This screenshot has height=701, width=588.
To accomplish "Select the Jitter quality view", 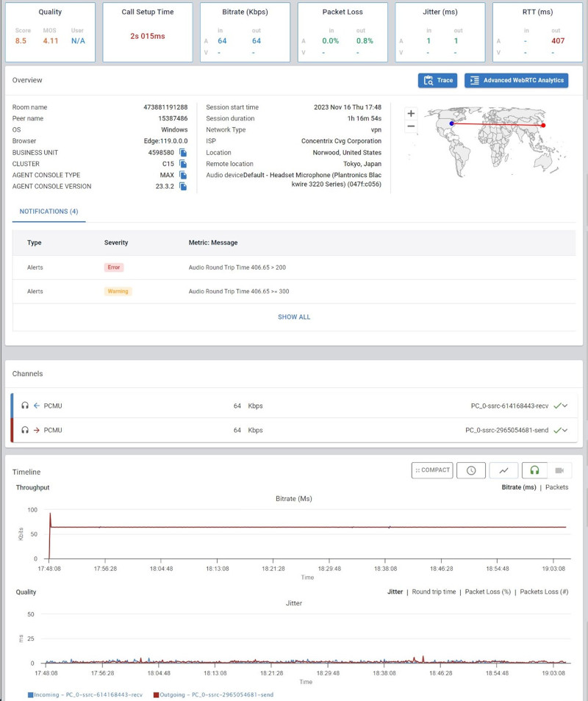I will tap(395, 592).
